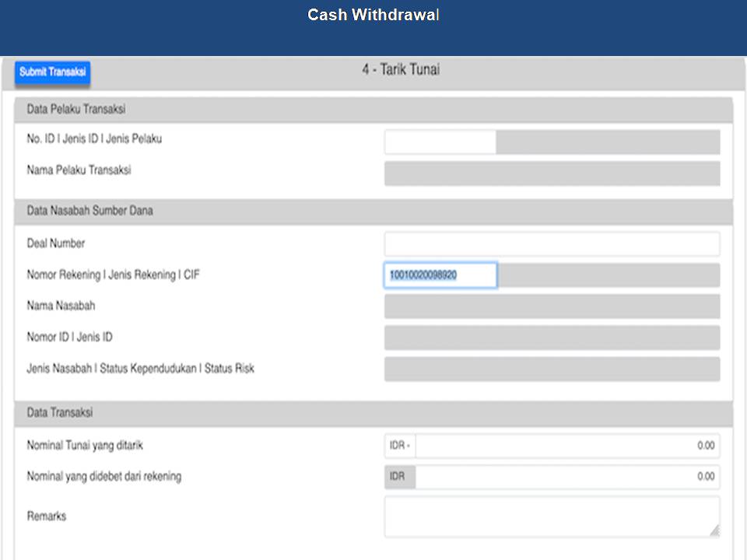Image resolution: width=747 pixels, height=560 pixels.
Task: Click the Nomor ID / Jenis ID field
Action: (x=552, y=338)
